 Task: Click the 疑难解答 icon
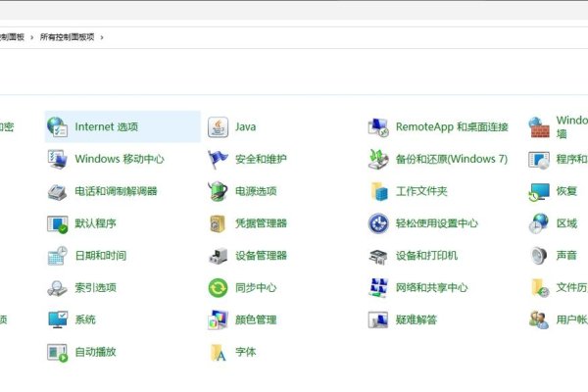tap(378, 320)
